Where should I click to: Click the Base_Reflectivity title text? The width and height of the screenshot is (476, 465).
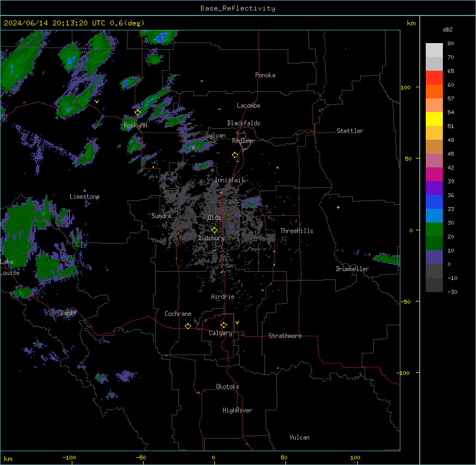pyautogui.click(x=238, y=8)
